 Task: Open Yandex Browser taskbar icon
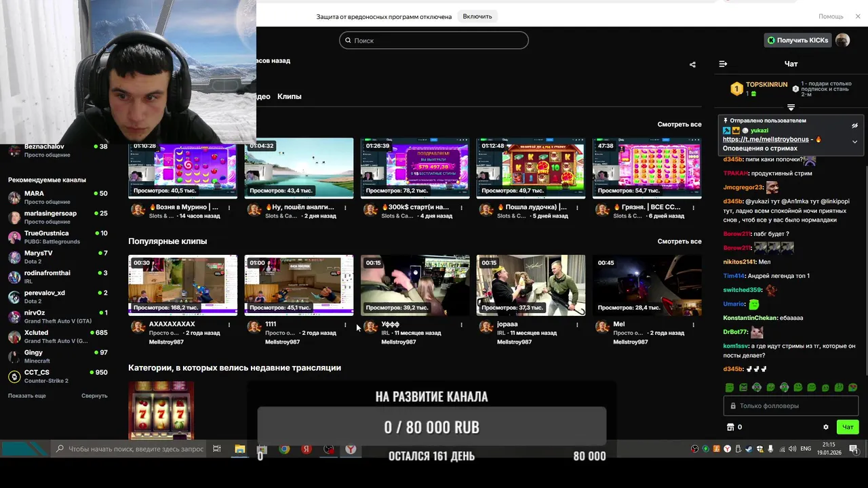click(x=351, y=449)
